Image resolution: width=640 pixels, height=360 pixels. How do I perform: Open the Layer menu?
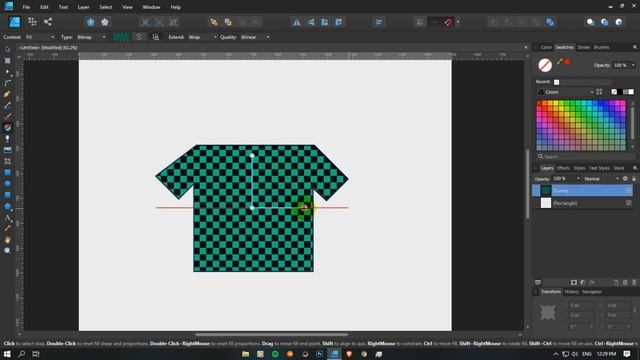pos(83,7)
